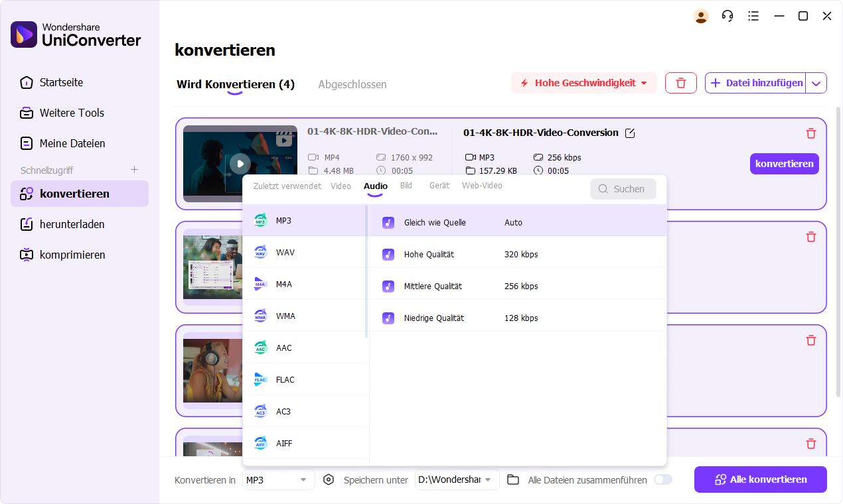
Task: Open the support headset icon
Action: pos(728,16)
